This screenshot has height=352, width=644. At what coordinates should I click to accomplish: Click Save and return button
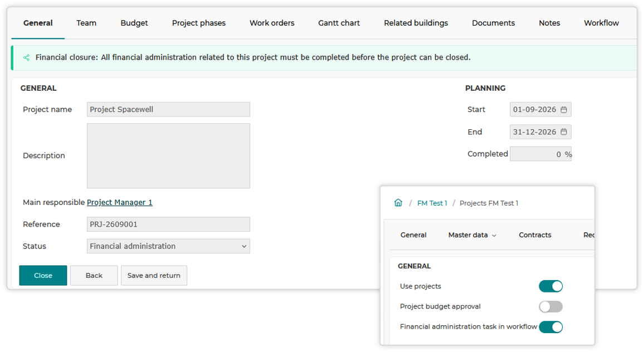[x=154, y=275]
